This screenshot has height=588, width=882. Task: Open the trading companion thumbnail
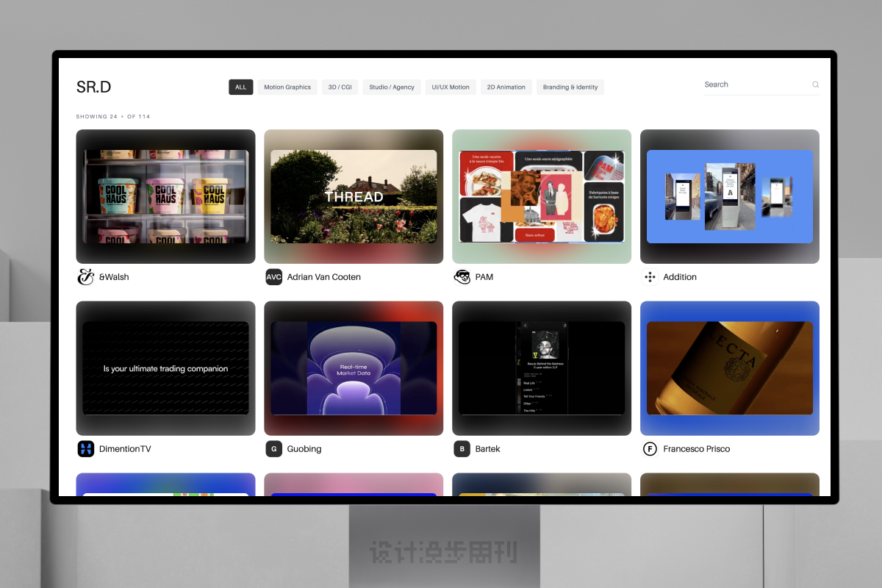pos(165,368)
